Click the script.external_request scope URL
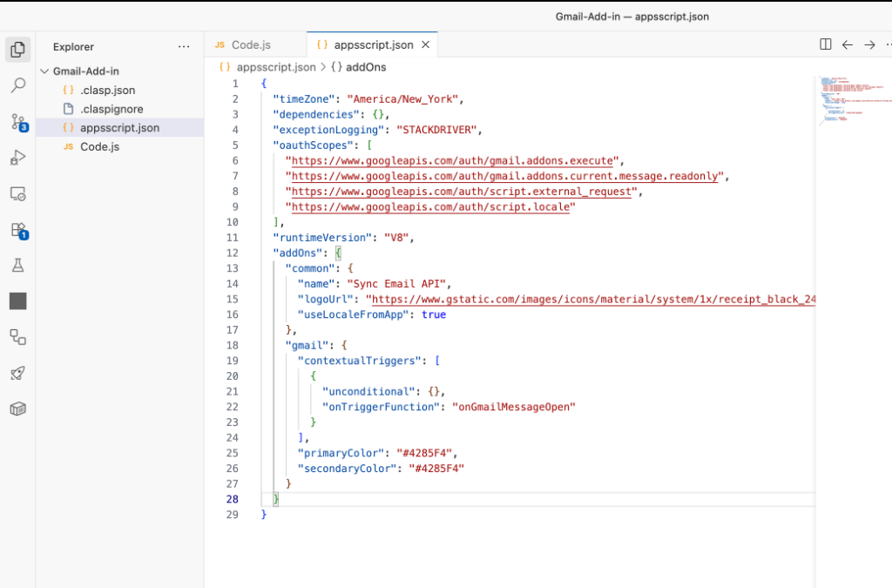The width and height of the screenshot is (892, 588). pos(462,192)
